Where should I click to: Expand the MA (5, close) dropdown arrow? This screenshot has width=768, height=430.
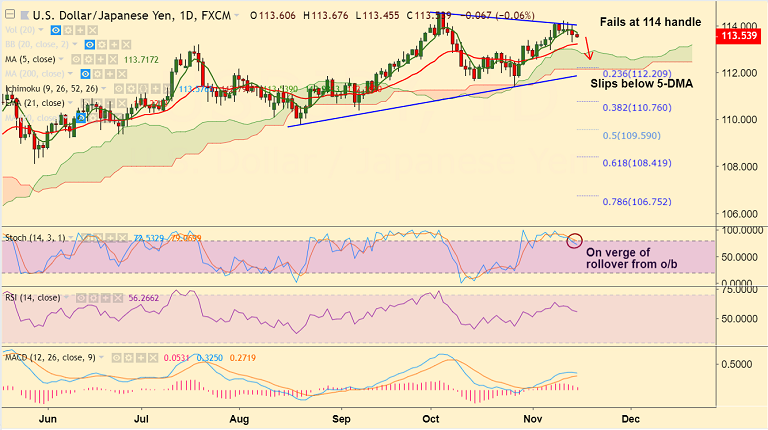tap(61, 59)
